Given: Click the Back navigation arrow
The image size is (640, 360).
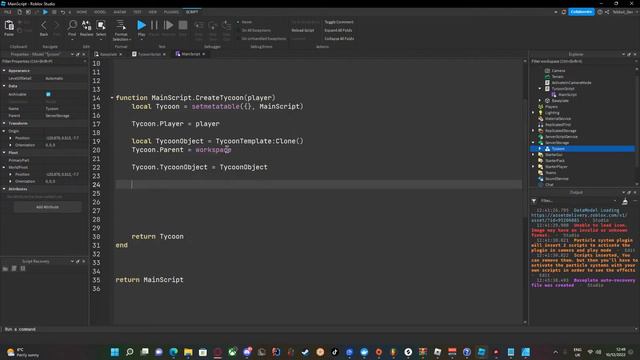Looking at the screenshot, I should point(44,26).
